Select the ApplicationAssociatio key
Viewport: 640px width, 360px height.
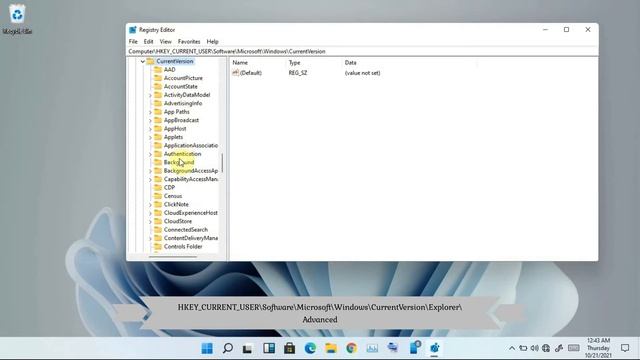[x=191, y=145]
